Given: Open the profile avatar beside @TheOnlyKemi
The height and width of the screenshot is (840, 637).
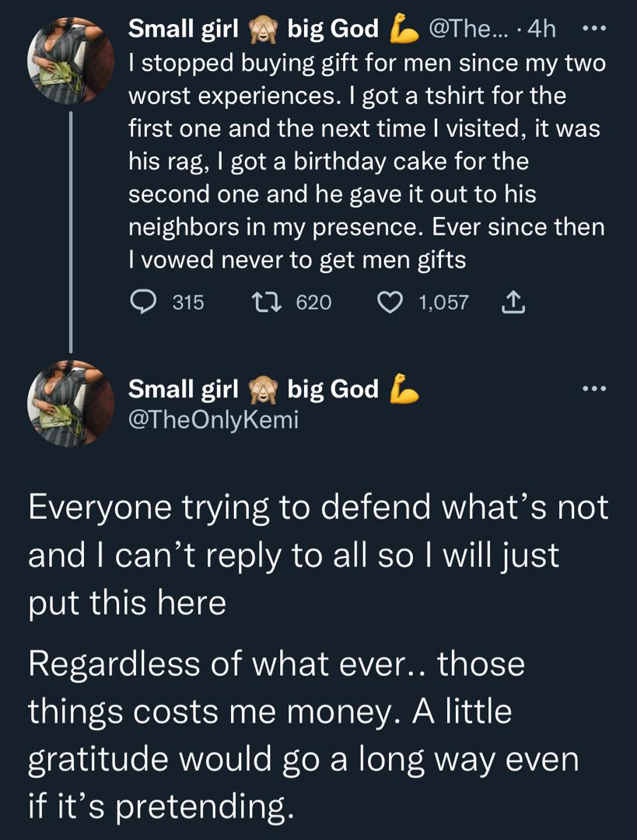Looking at the screenshot, I should [70, 404].
